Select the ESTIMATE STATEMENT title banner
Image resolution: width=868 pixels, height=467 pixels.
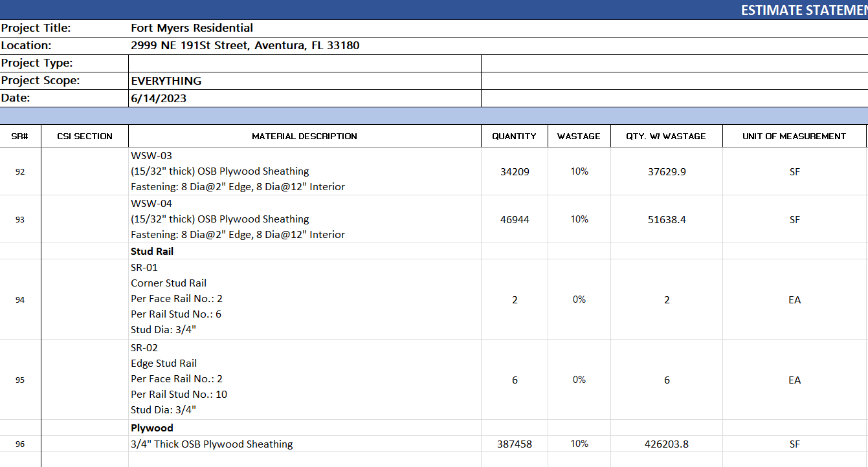pyautogui.click(x=434, y=10)
